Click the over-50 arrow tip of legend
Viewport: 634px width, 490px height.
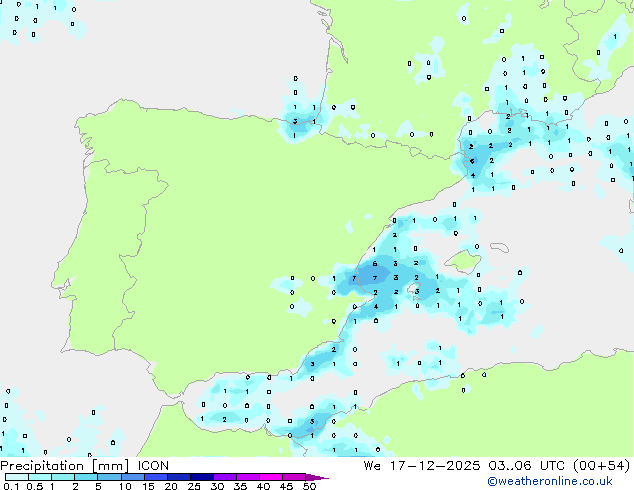coord(317,477)
